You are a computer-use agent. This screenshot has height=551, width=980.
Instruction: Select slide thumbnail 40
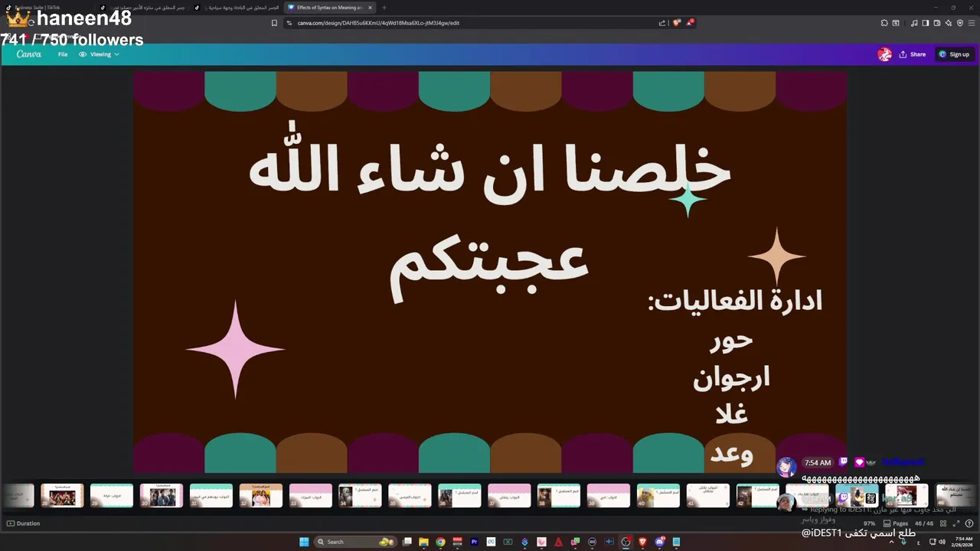click(x=658, y=496)
